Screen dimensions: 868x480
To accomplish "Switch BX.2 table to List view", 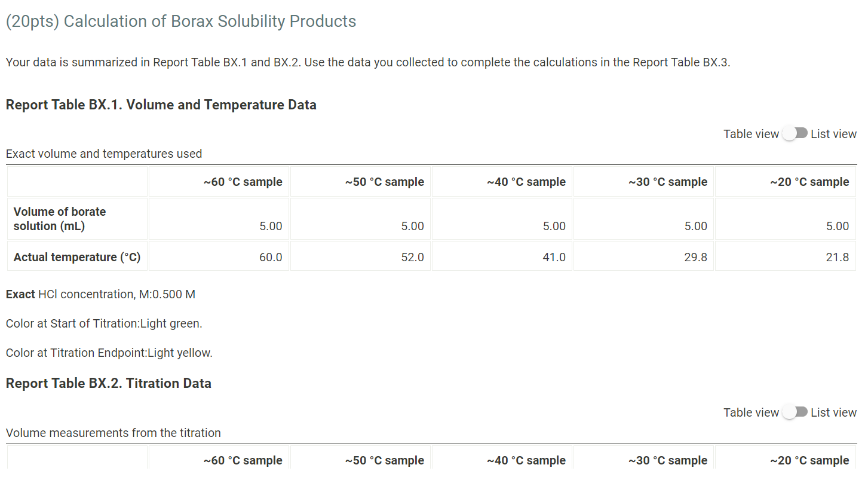I will 795,412.
